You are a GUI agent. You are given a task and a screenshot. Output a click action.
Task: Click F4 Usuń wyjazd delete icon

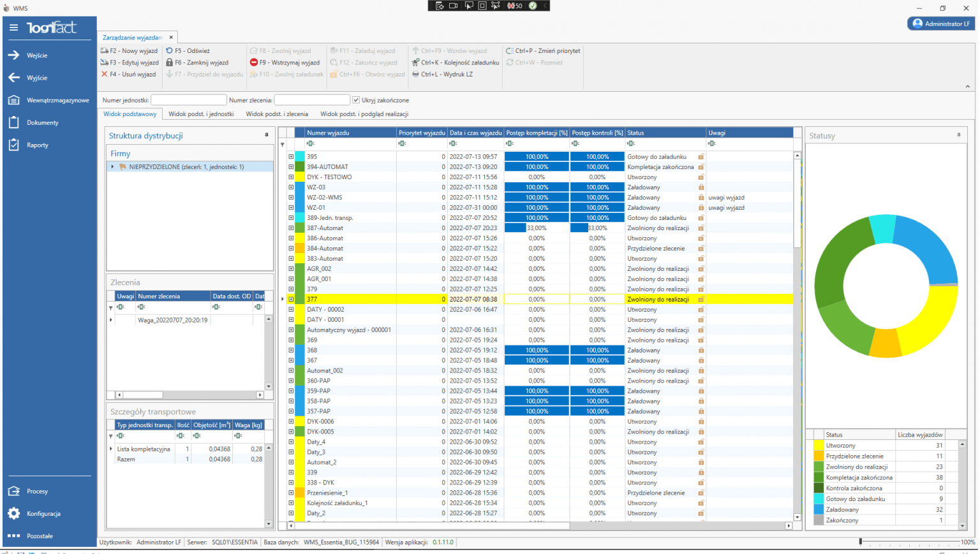(x=105, y=75)
